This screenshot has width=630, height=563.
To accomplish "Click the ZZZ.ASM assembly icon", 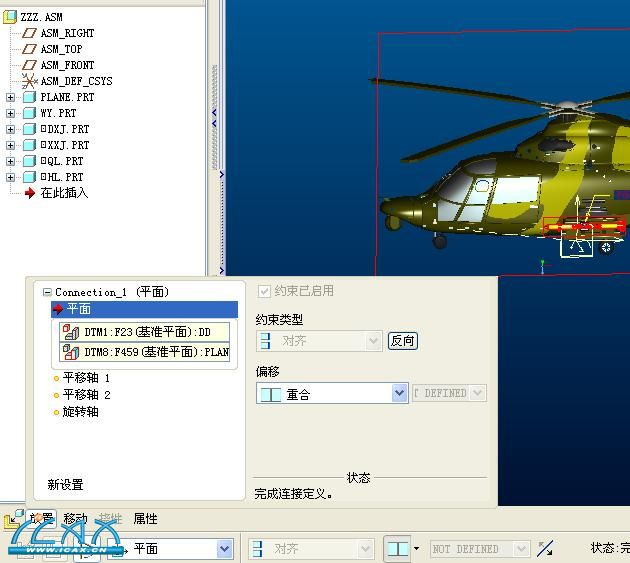I will (x=11, y=17).
